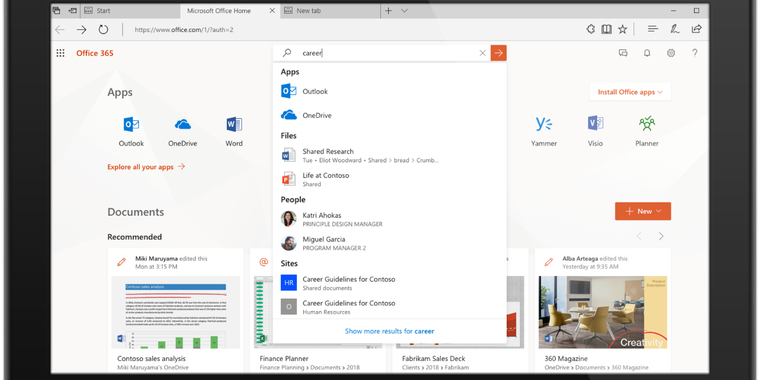
Task: Go to the next recommended documents with the right chevron
Action: click(x=661, y=237)
